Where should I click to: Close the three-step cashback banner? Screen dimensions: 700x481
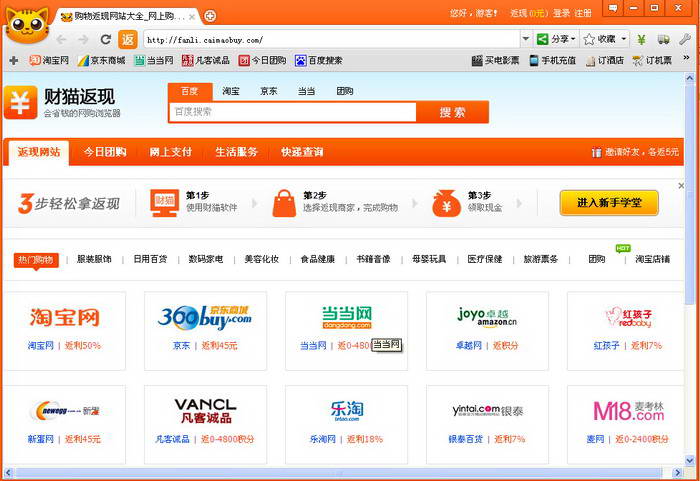click(681, 186)
